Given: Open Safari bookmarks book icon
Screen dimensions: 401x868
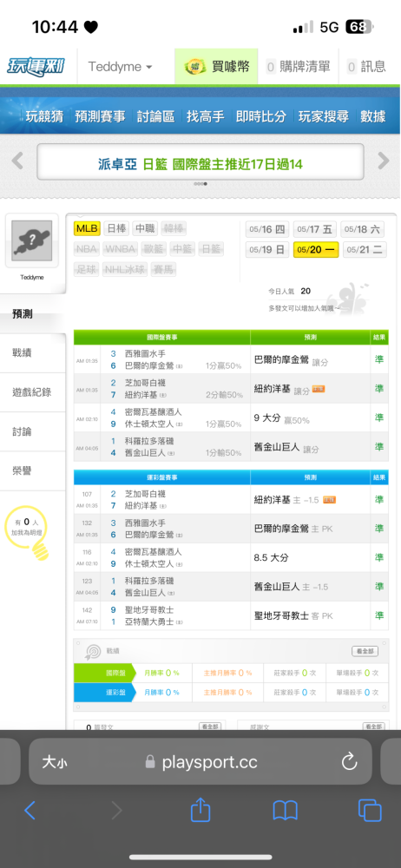Looking at the screenshot, I should 286,811.
